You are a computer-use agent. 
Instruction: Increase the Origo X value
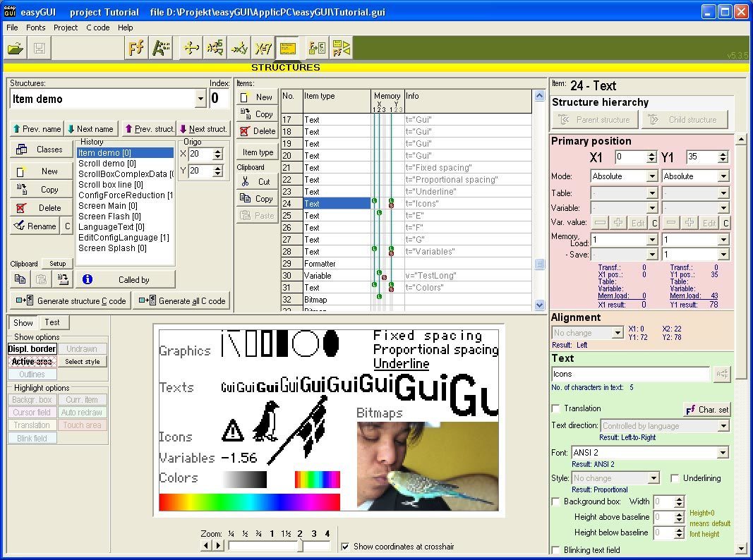pyautogui.click(x=218, y=151)
